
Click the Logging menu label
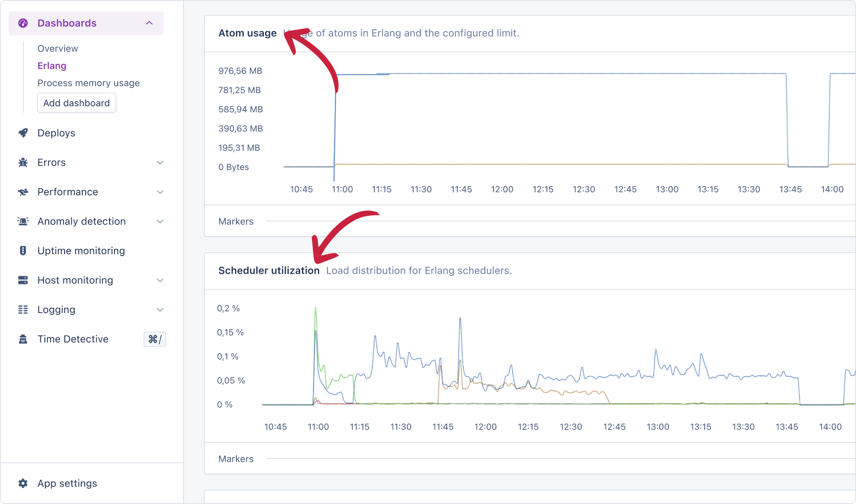click(56, 310)
